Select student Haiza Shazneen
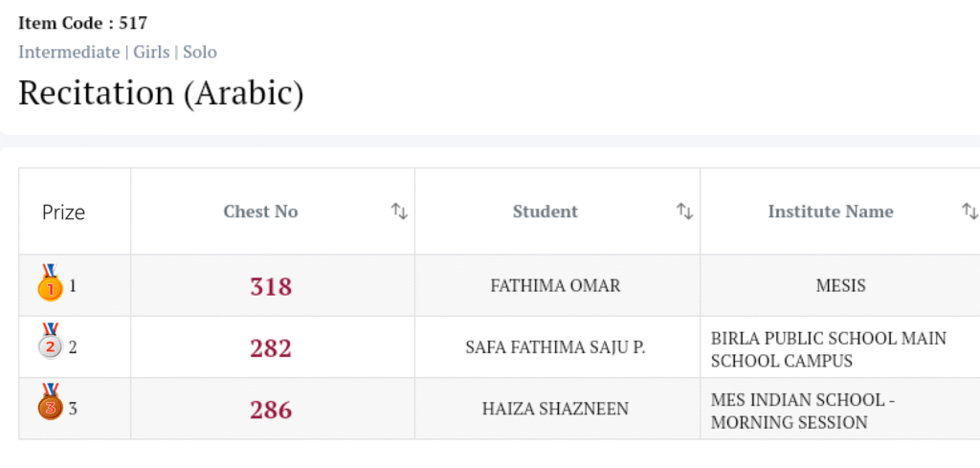Viewport: 980px width, 468px height. pos(555,409)
